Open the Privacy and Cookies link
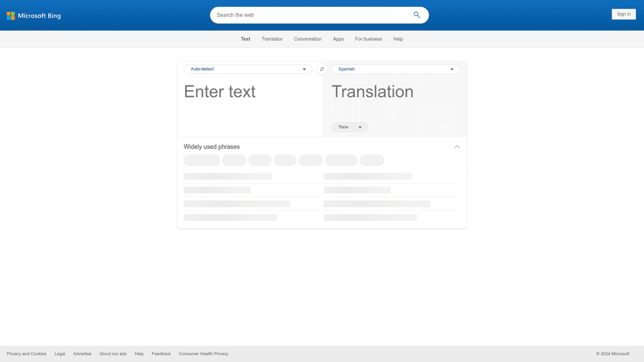The image size is (644, 362). 26,354
